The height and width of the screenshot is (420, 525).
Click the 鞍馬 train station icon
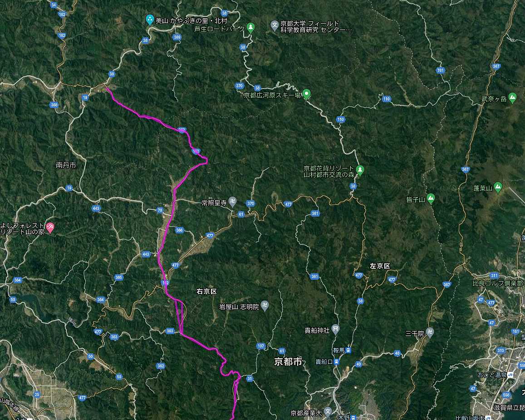(x=348, y=351)
